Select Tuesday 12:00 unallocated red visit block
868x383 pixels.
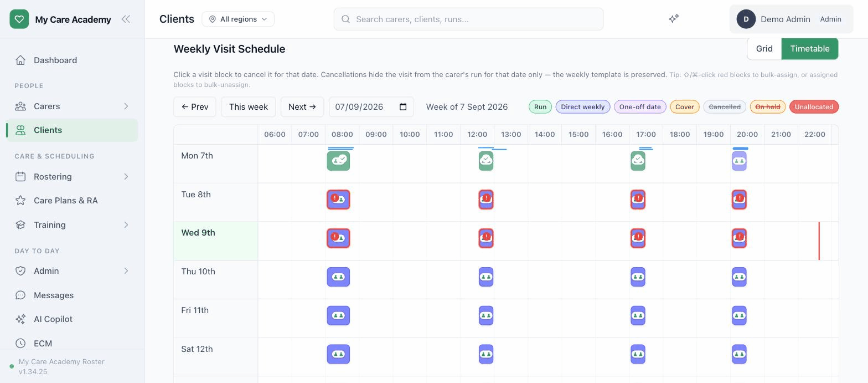click(x=486, y=200)
